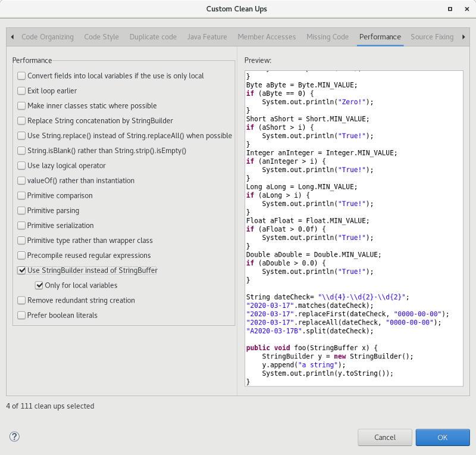
Task: Confirm clean ups with OK button
Action: (x=442, y=437)
